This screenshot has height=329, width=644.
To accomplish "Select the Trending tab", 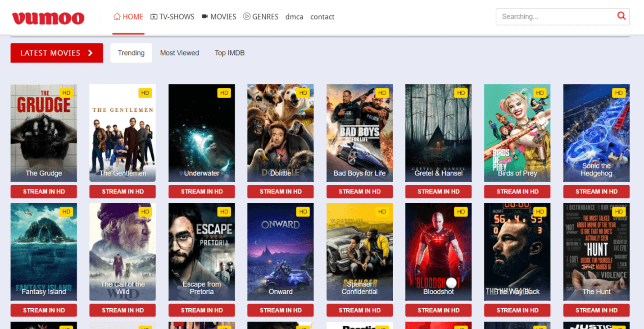I will click(x=131, y=53).
